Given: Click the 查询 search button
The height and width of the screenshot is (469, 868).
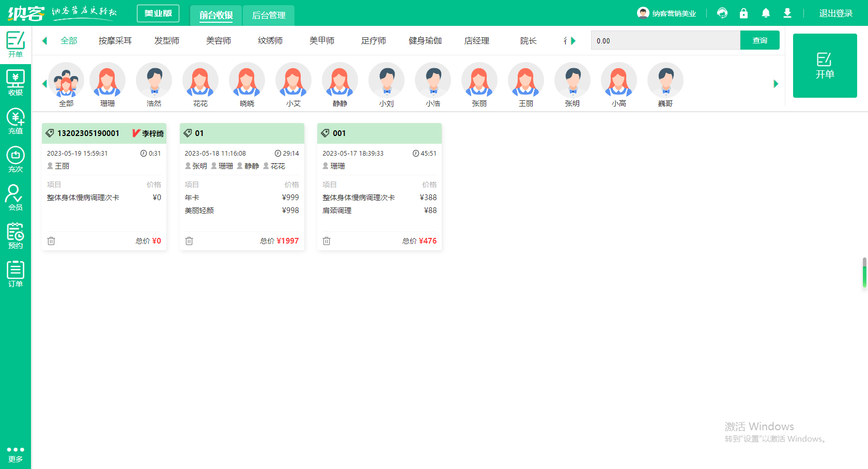Looking at the screenshot, I should [x=760, y=40].
